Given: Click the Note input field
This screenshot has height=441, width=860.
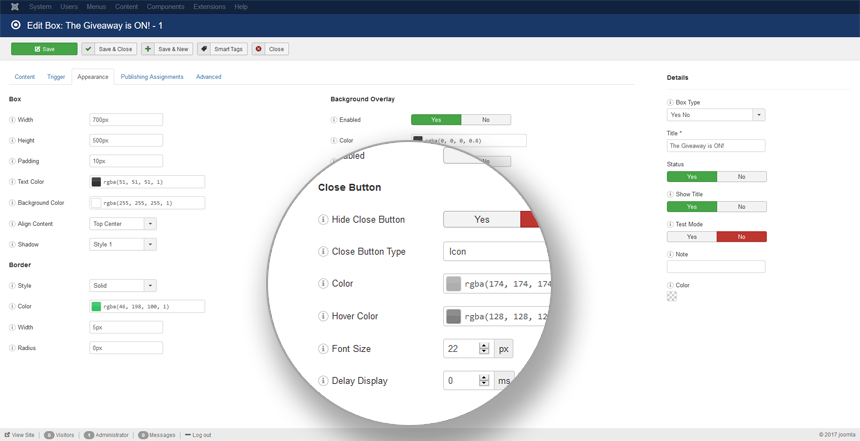Looking at the screenshot, I should pos(716,267).
